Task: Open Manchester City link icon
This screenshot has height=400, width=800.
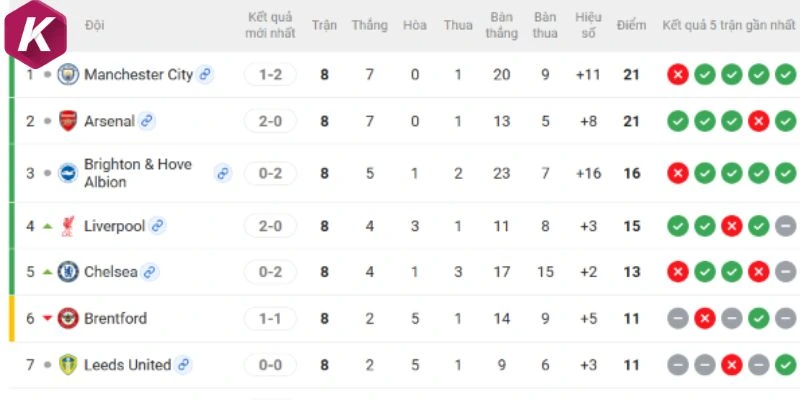Action: (205, 75)
